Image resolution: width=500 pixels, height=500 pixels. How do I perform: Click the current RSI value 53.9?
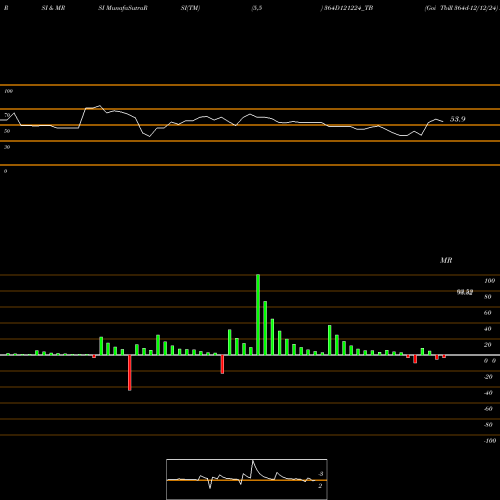tap(458, 119)
